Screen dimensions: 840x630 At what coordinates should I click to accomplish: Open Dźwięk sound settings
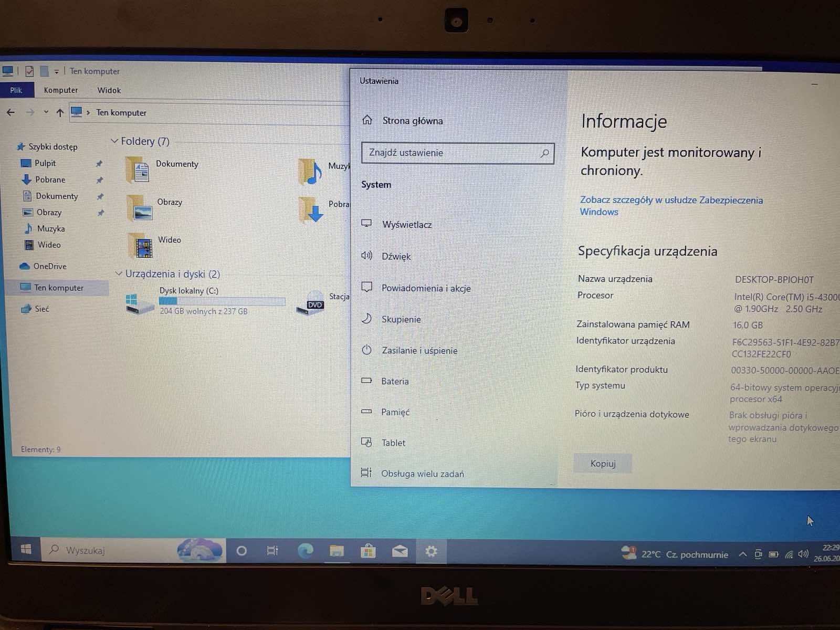(x=386, y=256)
